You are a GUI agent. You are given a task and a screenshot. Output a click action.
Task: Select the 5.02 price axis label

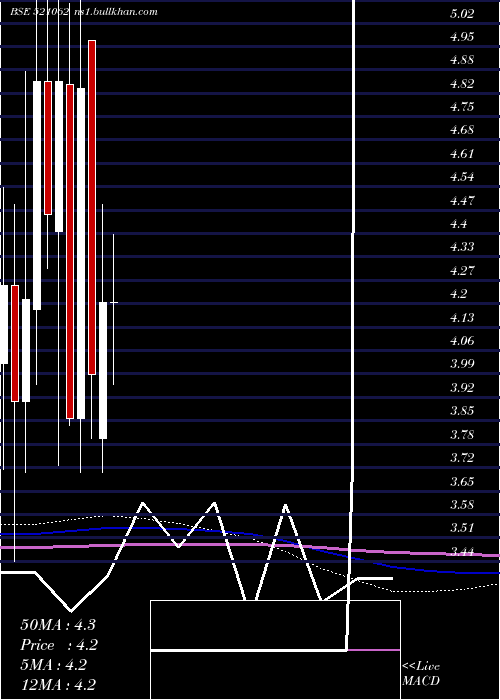(x=462, y=13)
